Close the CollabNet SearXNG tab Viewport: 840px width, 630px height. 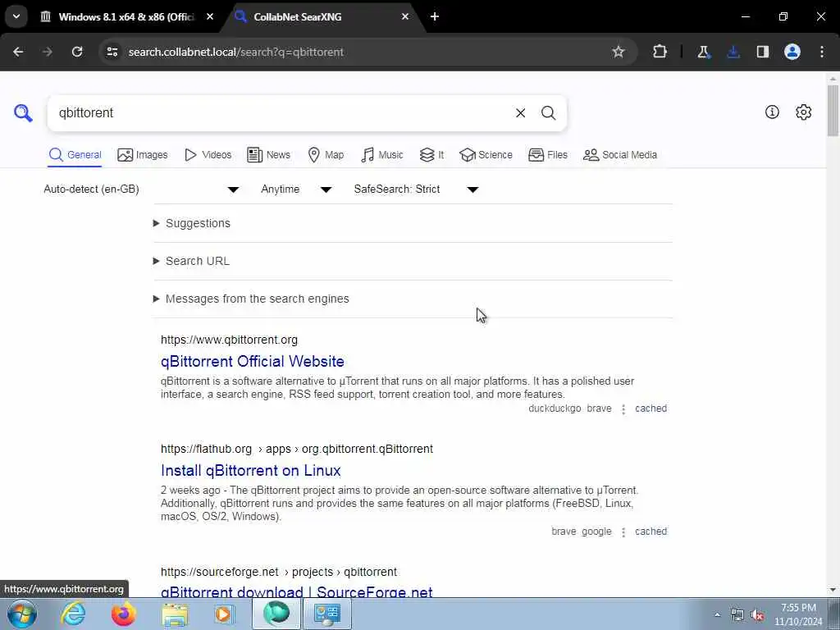[x=405, y=16]
